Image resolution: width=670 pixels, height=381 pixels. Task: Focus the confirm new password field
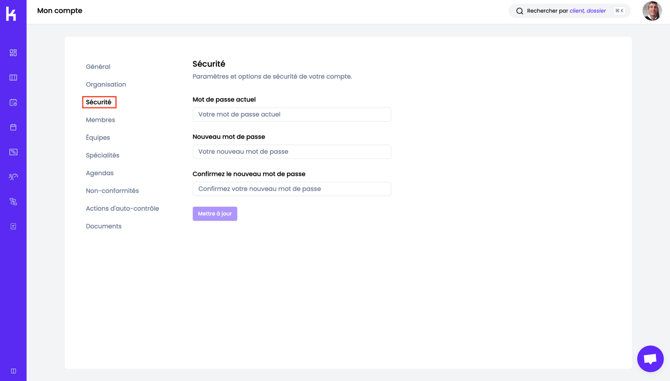(292, 189)
